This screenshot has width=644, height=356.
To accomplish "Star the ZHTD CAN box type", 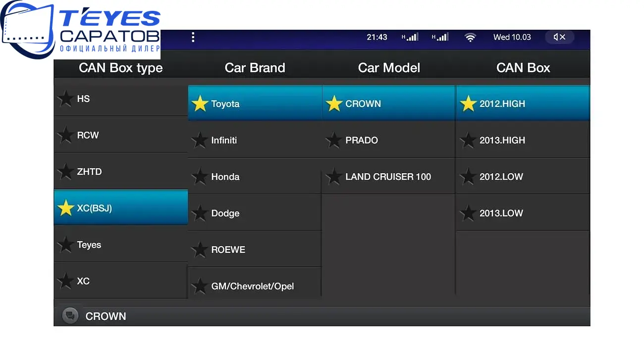I will tap(65, 172).
